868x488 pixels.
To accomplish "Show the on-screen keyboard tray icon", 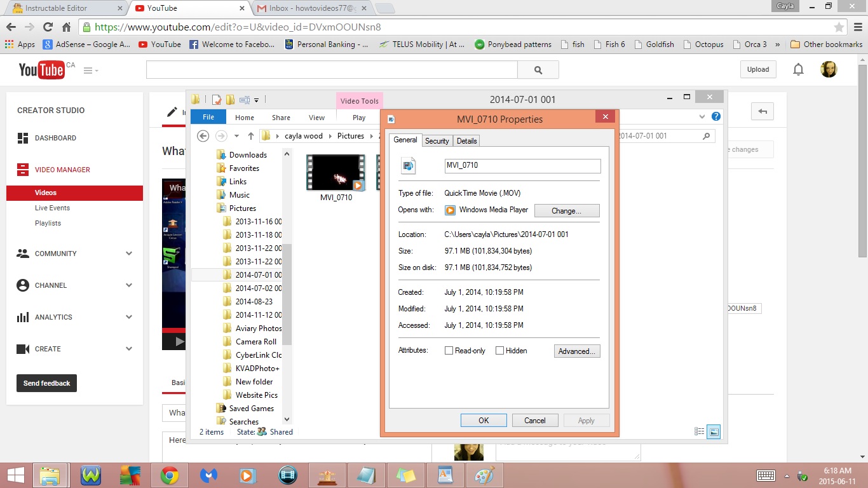I will pyautogui.click(x=766, y=475).
